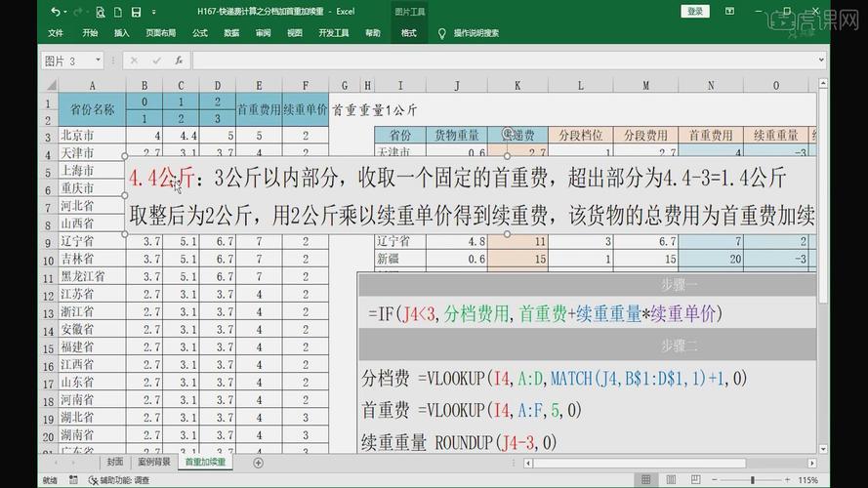This screenshot has width=868, height=488.
Task: Switch to the 插入 ribbon tab
Action: click(122, 33)
